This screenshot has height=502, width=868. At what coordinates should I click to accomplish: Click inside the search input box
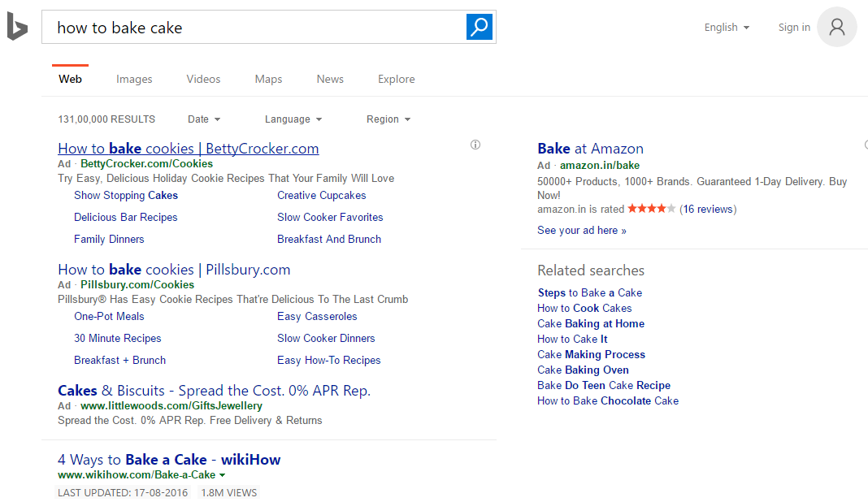point(244,27)
